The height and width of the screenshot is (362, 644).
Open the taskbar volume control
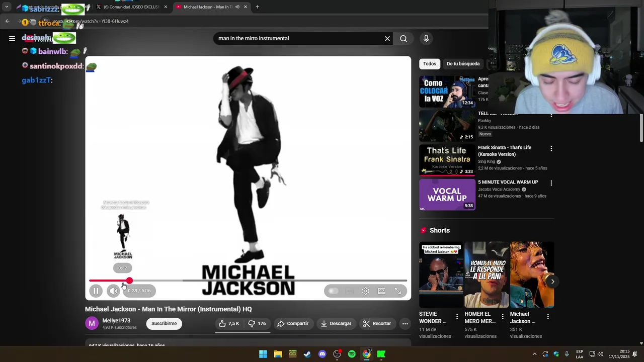(600, 354)
